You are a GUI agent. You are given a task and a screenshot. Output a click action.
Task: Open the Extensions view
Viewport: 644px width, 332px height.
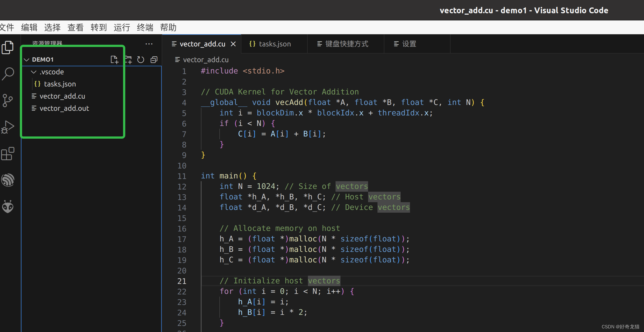tap(7, 154)
